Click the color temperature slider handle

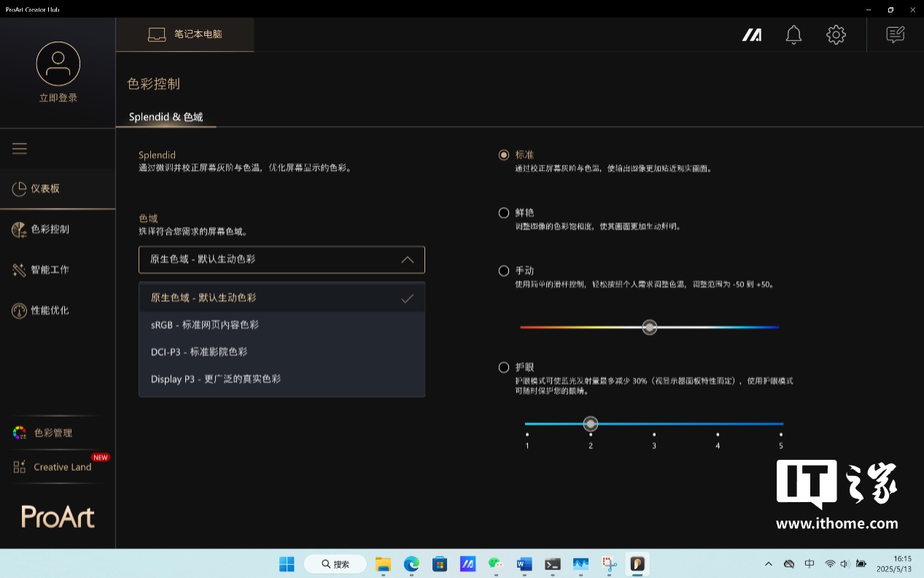pyautogui.click(x=650, y=327)
